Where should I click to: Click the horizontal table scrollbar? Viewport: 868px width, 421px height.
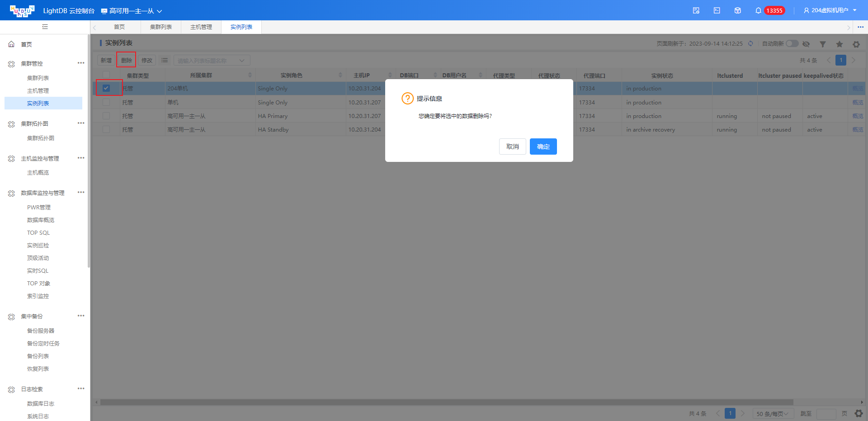click(447, 402)
